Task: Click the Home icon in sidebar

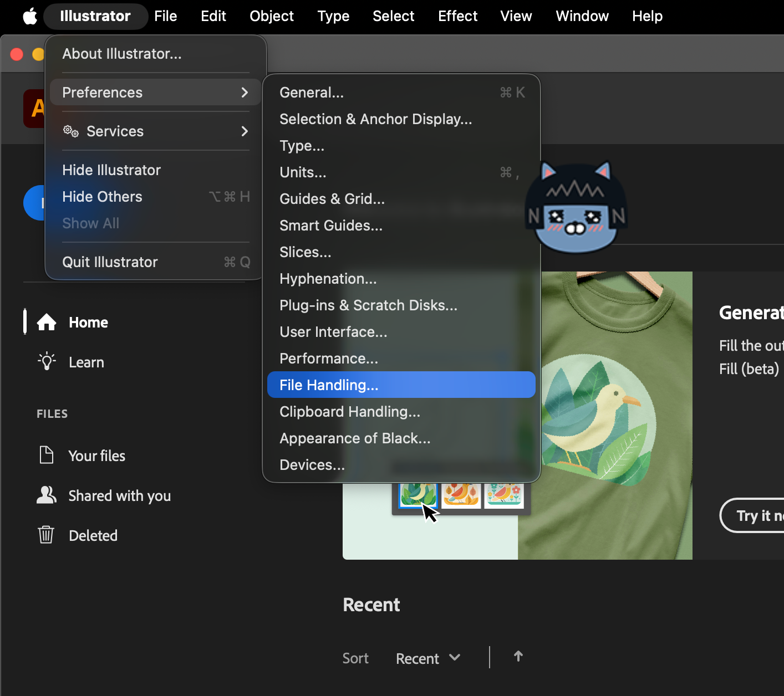Action: pyautogui.click(x=47, y=322)
